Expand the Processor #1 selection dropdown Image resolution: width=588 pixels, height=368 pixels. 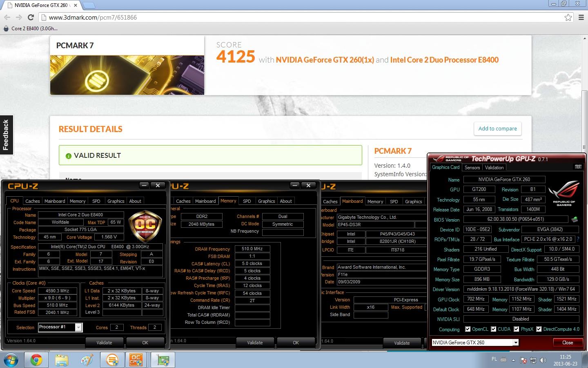78,327
